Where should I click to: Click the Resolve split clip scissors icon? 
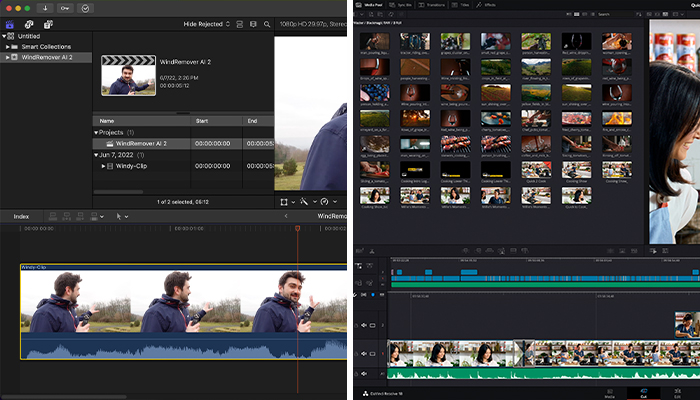[x=371, y=251]
